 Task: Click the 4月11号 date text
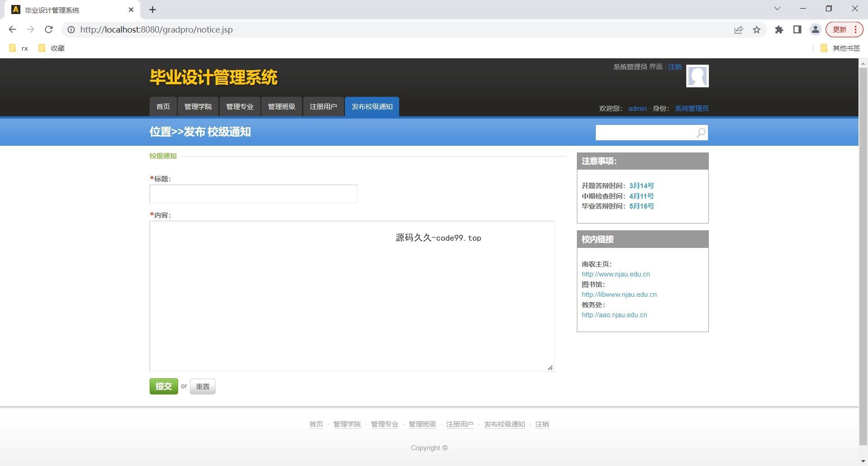[x=642, y=196]
